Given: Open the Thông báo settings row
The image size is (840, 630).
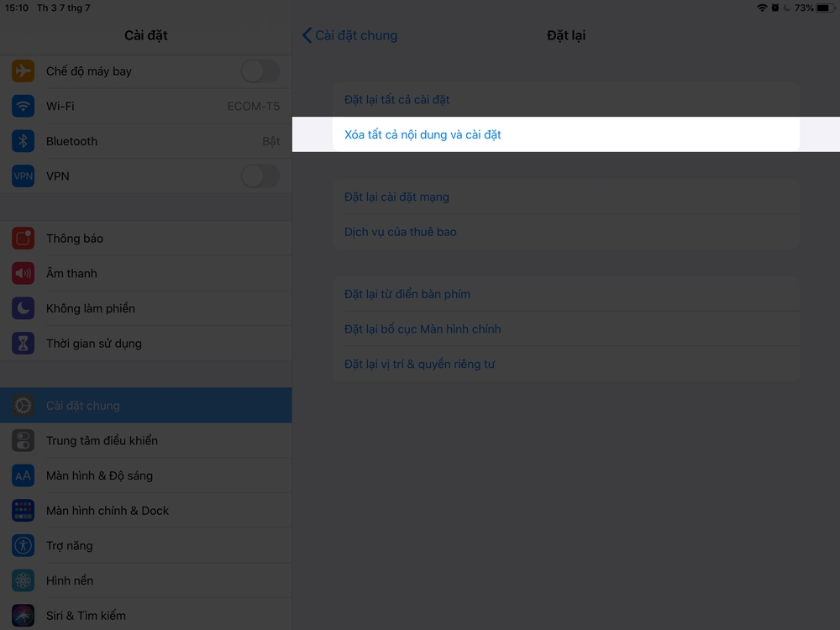Looking at the screenshot, I should pos(145,239).
